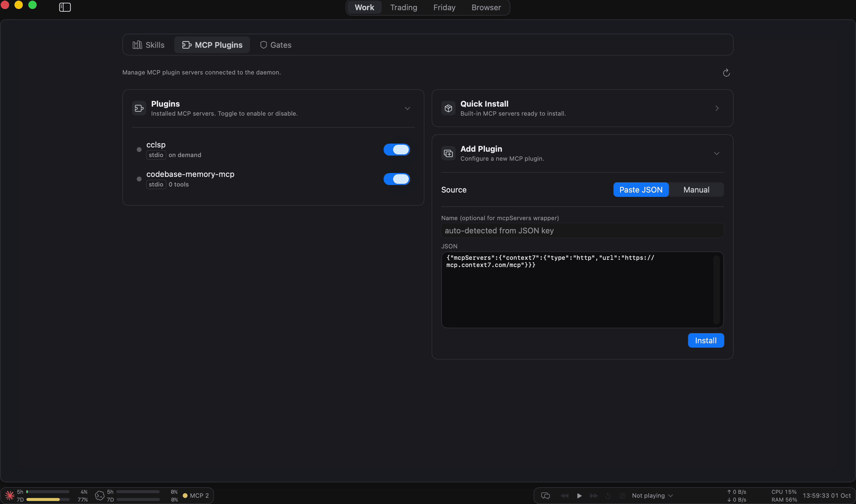Click the open-external arrow icon
Image resolution: width=856 pixels, height=504 pixels.
pyautogui.click(x=622, y=496)
